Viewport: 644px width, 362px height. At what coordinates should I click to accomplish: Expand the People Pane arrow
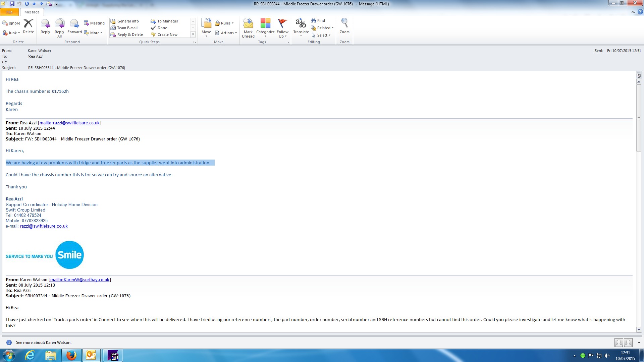click(639, 343)
